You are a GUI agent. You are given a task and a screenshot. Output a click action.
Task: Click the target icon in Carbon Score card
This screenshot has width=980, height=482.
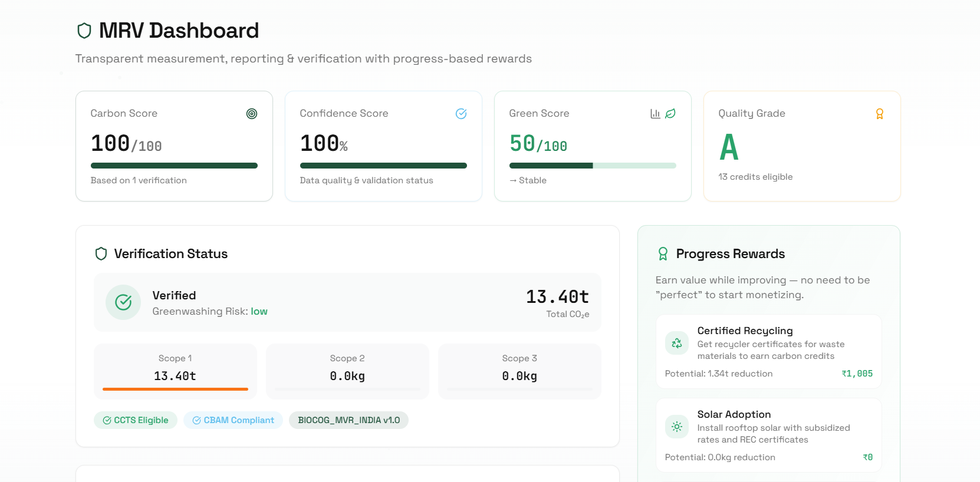click(x=252, y=114)
